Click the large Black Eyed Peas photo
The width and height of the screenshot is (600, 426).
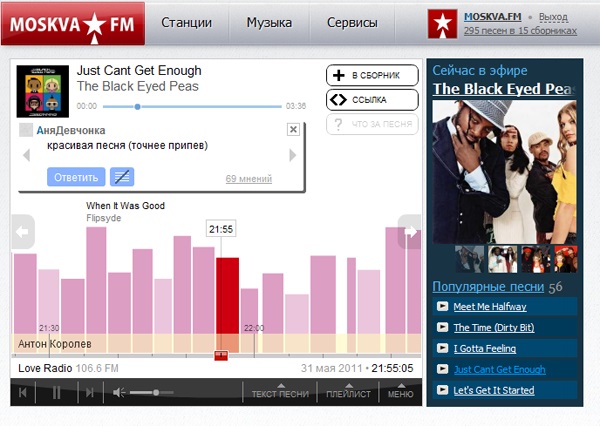pos(504,172)
